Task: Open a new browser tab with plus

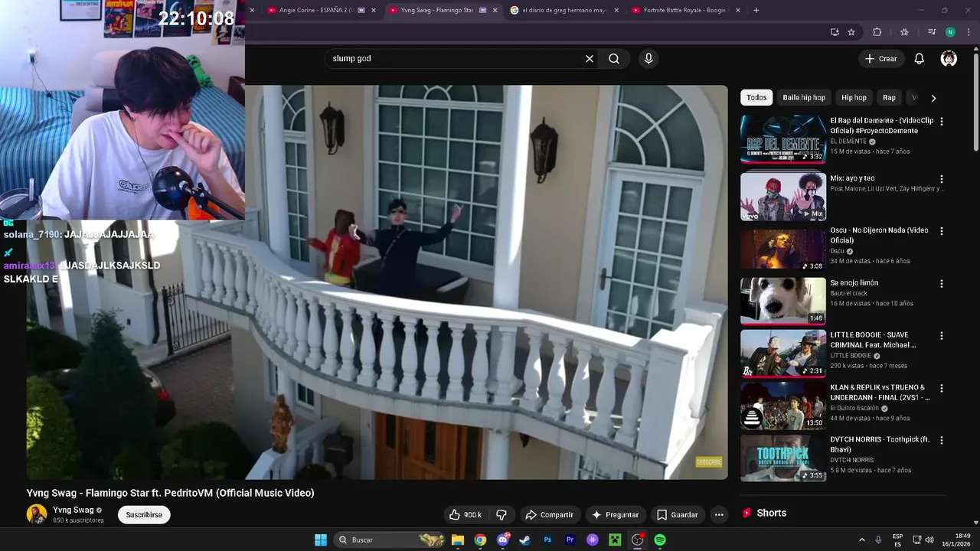Action: coord(756,10)
